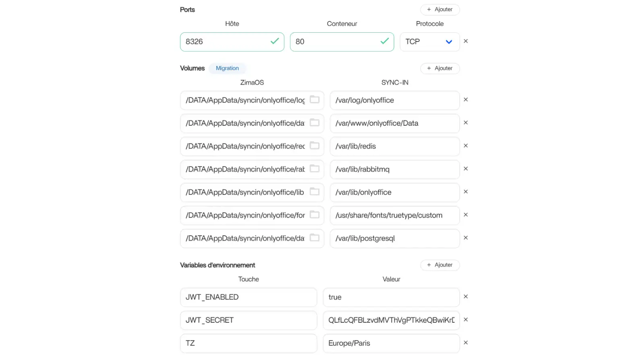Add a new volume entry

[x=440, y=68]
